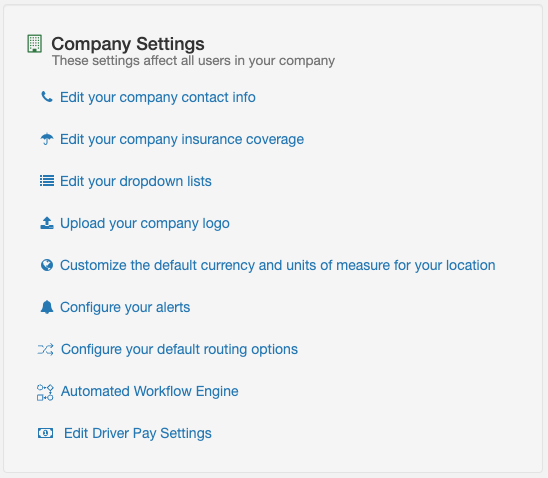Open Configure your default routing options
Image resolution: width=548 pixels, height=478 pixels.
point(179,349)
